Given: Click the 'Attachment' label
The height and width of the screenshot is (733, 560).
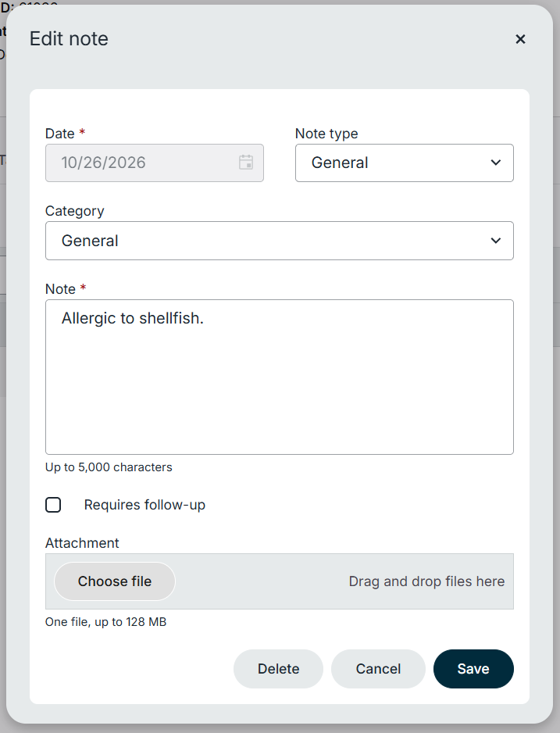Looking at the screenshot, I should pos(82,543).
